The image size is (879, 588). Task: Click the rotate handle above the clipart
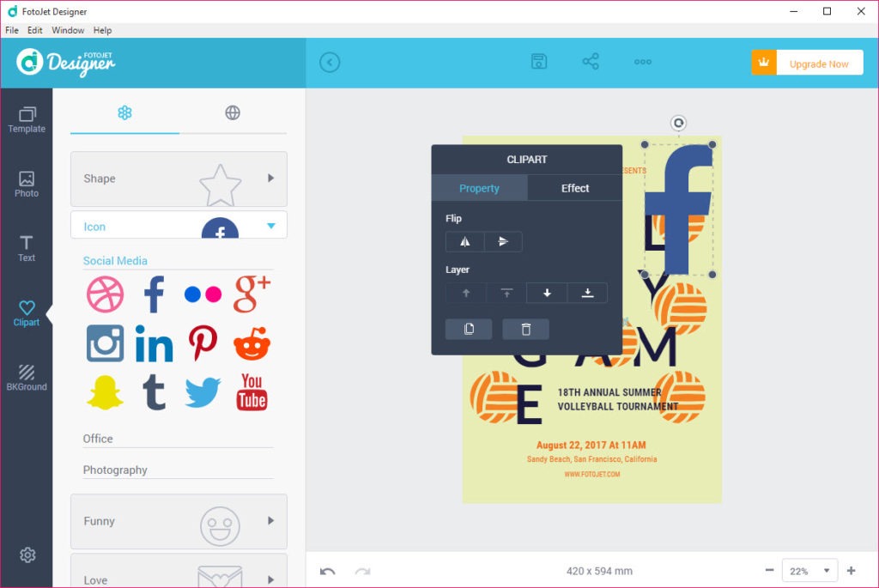coord(678,123)
